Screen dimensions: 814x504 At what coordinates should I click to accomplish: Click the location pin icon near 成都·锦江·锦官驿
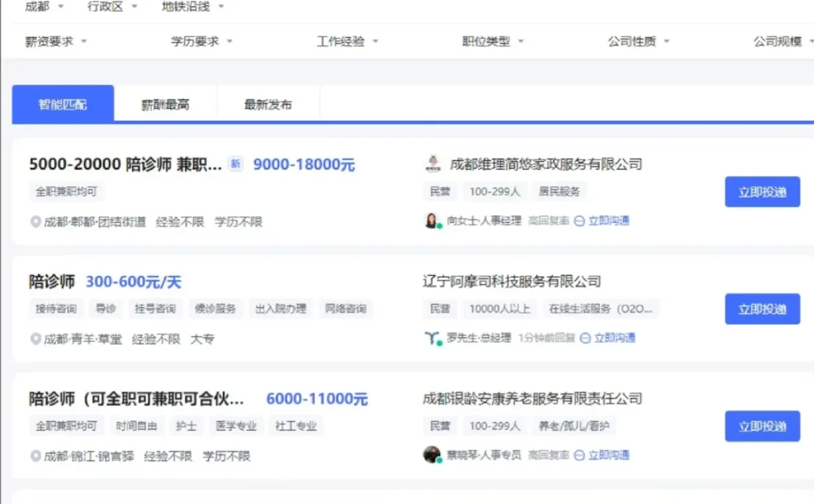[x=35, y=456]
